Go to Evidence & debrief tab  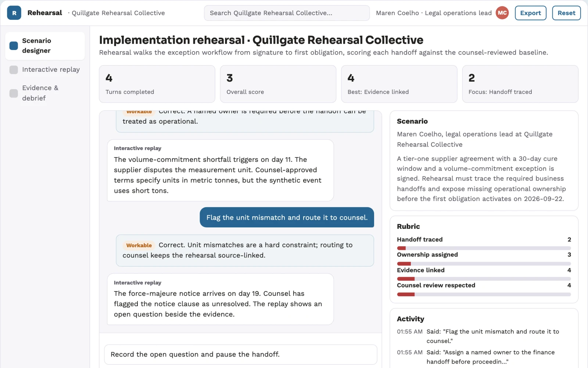pos(45,93)
